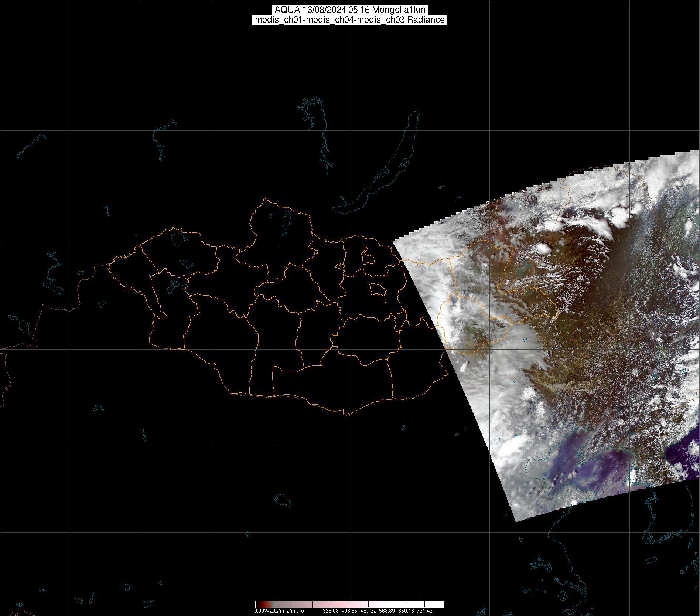This screenshot has width=700, height=616.
Task: Select the 0.00Watts/m^2/micro units label
Action: [279, 611]
